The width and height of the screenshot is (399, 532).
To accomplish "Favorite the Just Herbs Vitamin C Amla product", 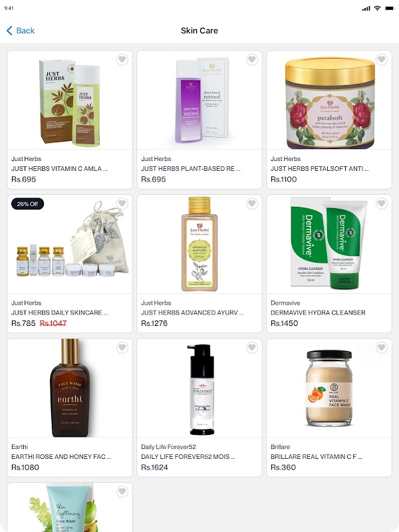I will [122, 59].
